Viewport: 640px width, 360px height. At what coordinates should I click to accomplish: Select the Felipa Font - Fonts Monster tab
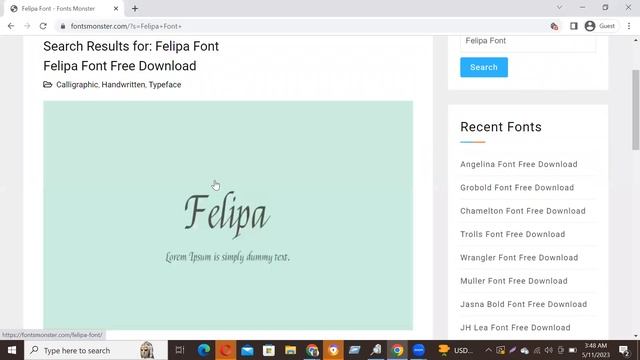pyautogui.click(x=58, y=8)
